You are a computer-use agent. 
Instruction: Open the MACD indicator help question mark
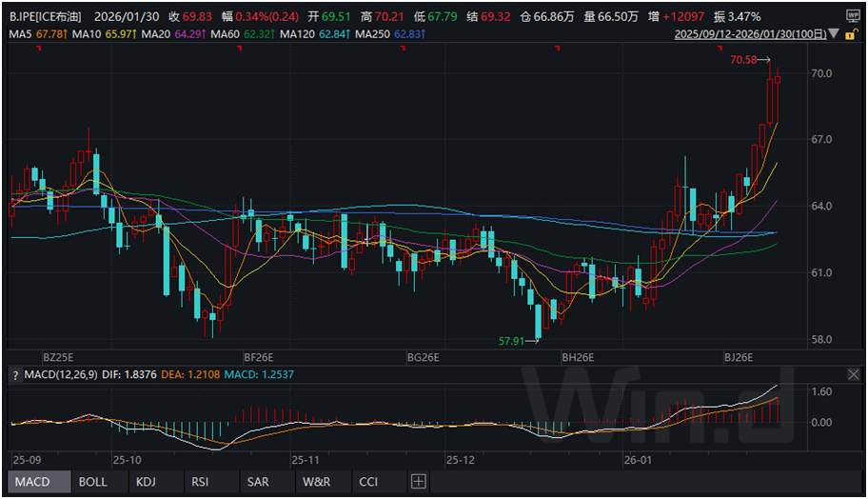tap(15, 375)
